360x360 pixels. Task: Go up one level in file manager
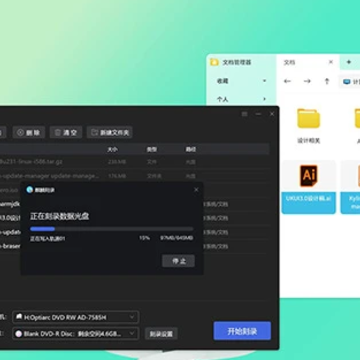tap(327, 81)
